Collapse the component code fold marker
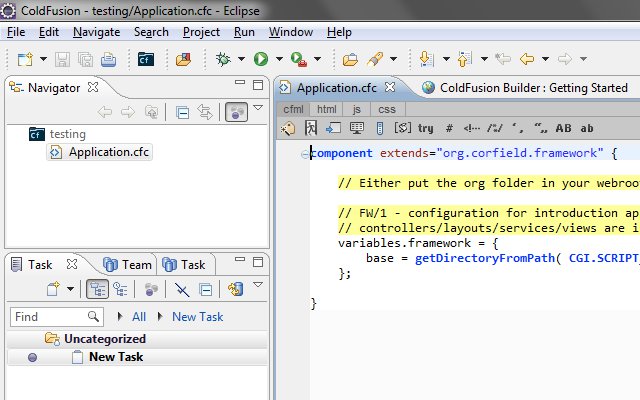 [304, 154]
